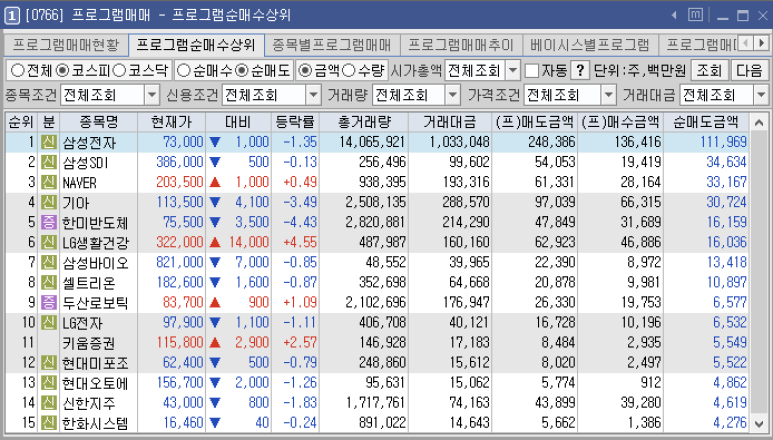Click the left arrow icon in title bar
The image size is (773, 440).
pos(674,15)
